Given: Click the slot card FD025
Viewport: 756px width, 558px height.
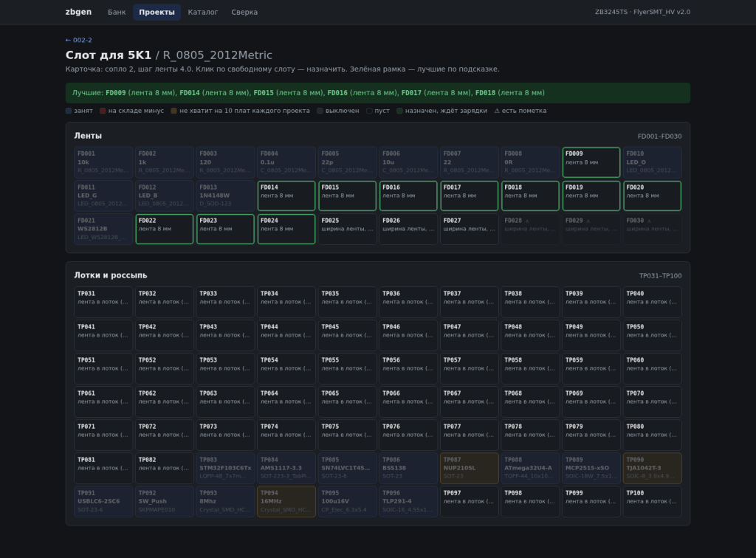Looking at the screenshot, I should 347,229.
